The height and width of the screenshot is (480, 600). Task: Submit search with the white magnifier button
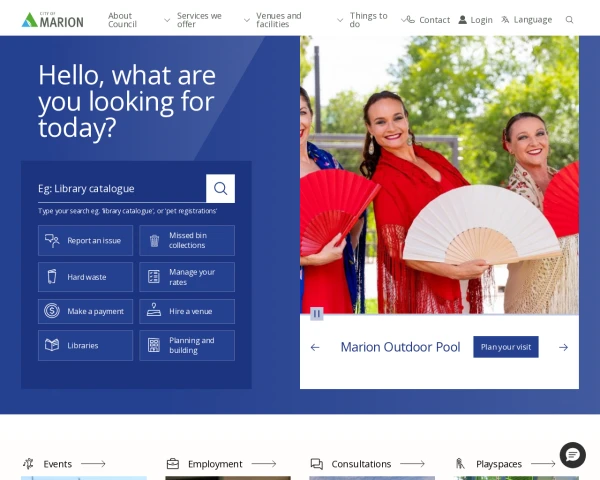[220, 188]
